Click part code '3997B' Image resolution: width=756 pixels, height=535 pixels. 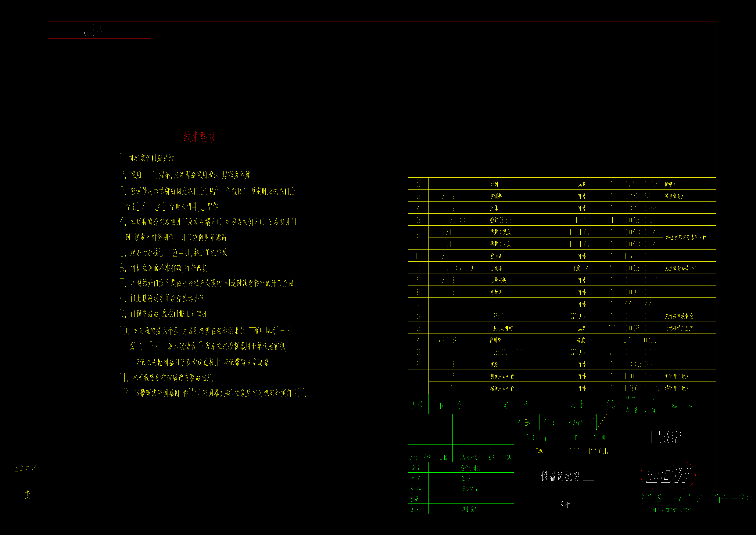pos(443,232)
